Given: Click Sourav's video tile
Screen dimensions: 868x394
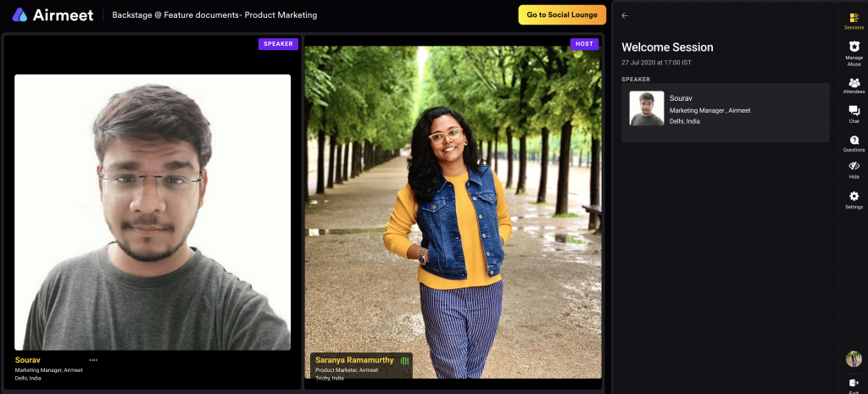Looking at the screenshot, I should point(153,212).
